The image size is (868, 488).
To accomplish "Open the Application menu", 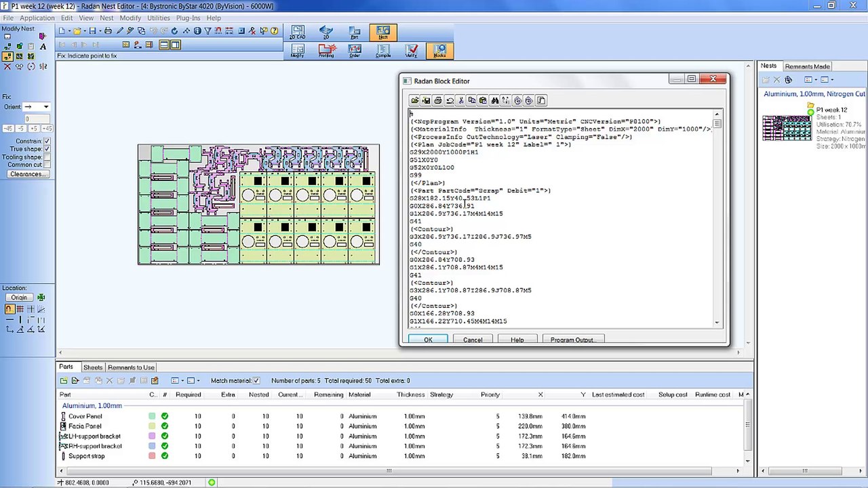I will pos(37,18).
